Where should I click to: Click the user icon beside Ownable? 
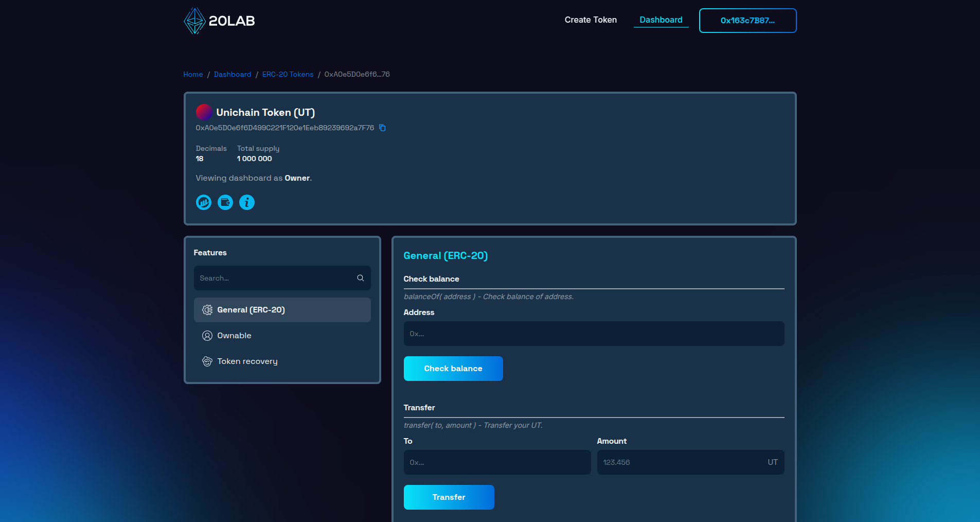pyautogui.click(x=207, y=336)
